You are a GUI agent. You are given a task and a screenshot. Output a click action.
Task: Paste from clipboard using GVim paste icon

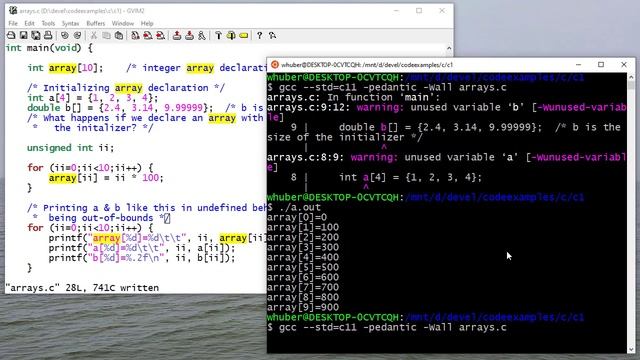(x=119, y=36)
